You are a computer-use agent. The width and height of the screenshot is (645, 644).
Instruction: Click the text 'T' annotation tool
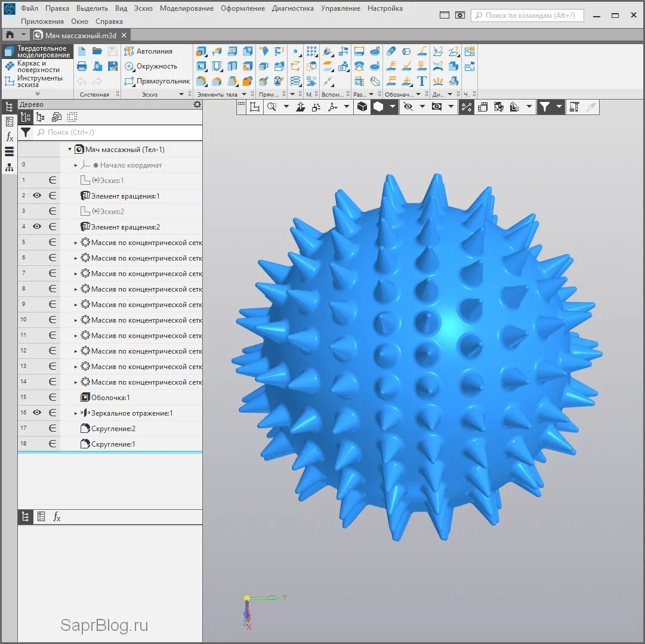422,81
